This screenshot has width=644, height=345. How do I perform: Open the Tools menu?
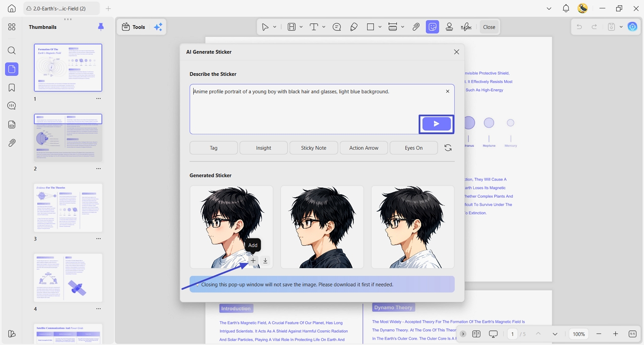point(134,27)
